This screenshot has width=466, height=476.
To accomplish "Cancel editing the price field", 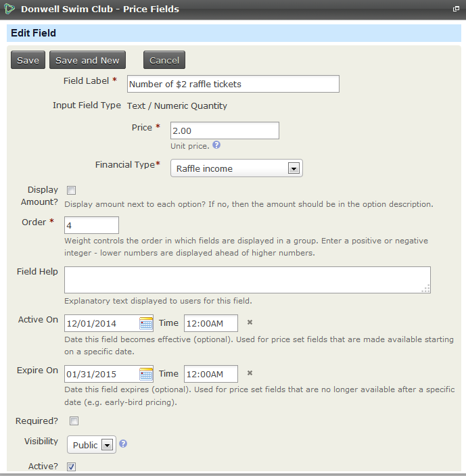I will [x=164, y=60].
